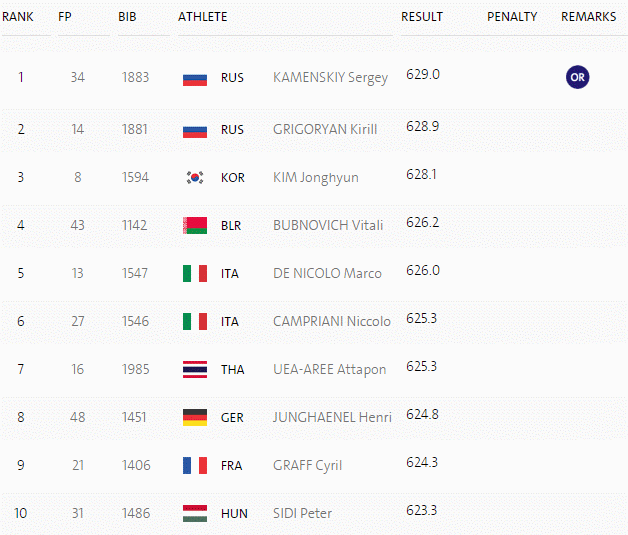Click the Hungarian flag icon
This screenshot has width=628, height=535.
point(195,513)
